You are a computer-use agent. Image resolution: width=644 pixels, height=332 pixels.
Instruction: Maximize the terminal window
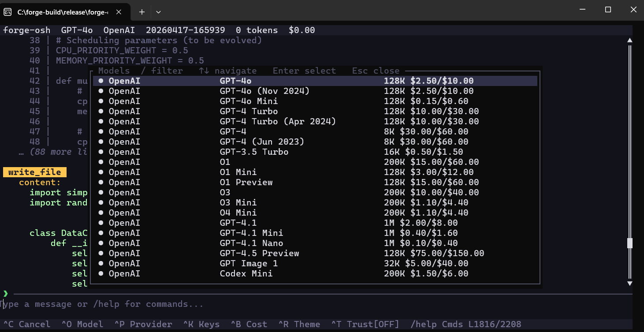(x=608, y=9)
